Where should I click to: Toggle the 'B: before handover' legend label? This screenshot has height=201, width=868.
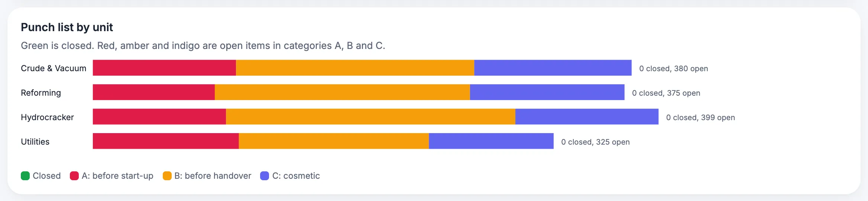[213, 176]
